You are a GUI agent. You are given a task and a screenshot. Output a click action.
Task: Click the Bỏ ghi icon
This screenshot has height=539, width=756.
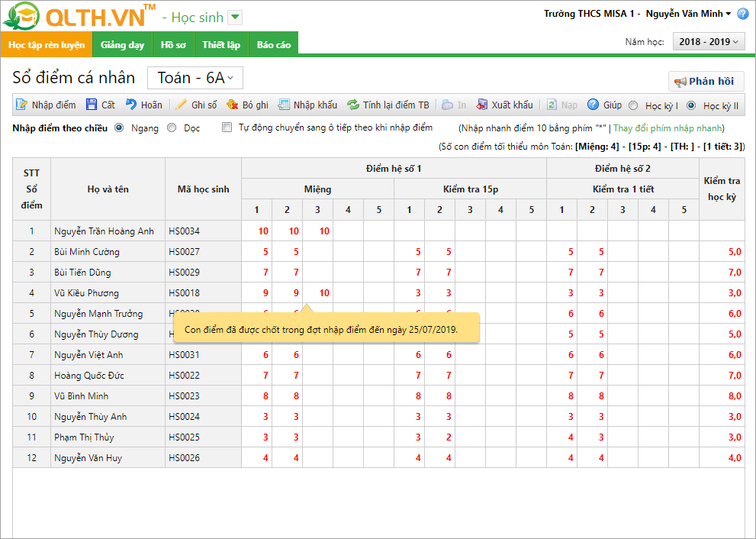coord(233,105)
